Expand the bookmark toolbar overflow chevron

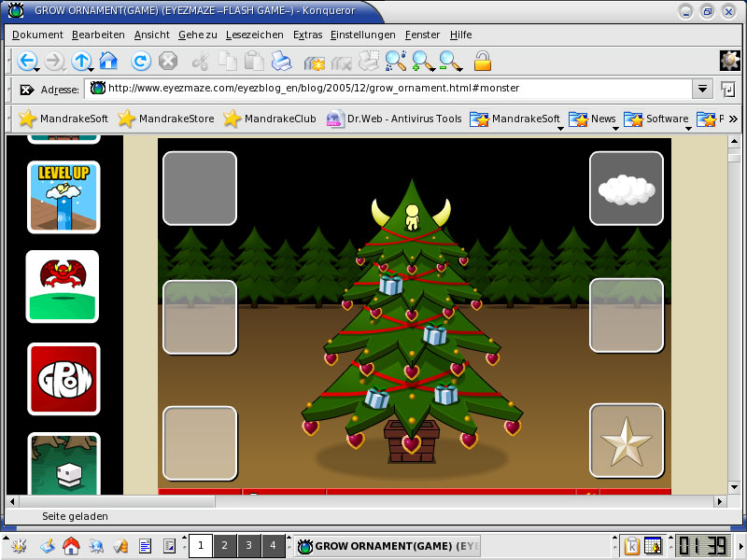pyautogui.click(x=733, y=119)
